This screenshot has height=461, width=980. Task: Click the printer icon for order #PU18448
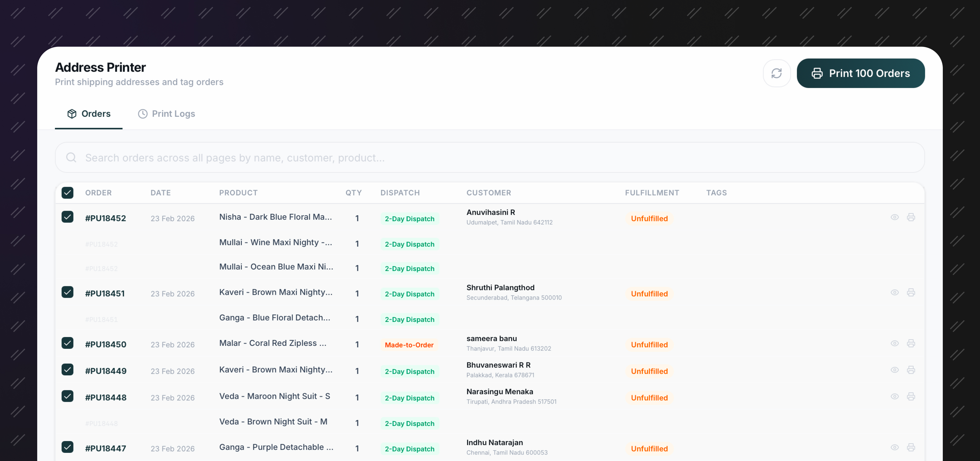coord(911,396)
